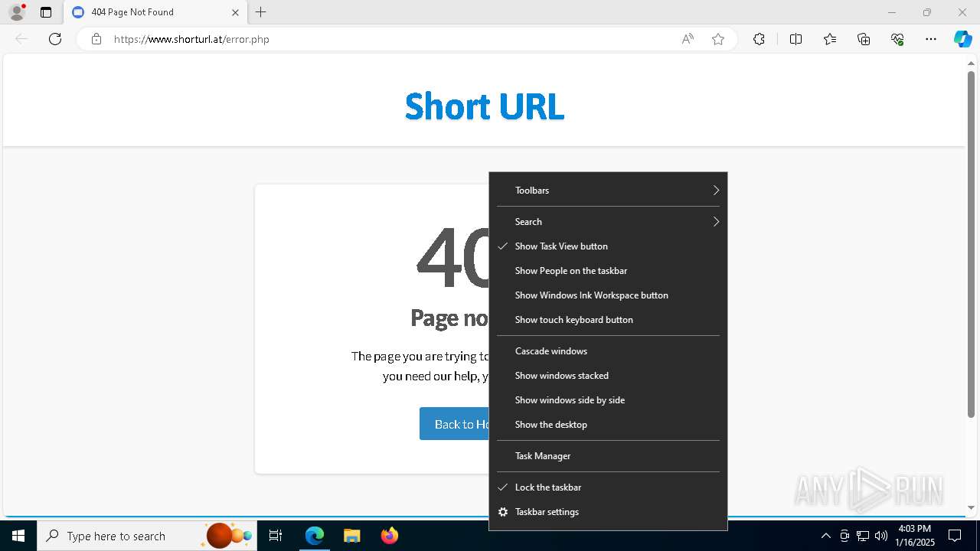View site information lock icon
The width and height of the screenshot is (980, 551).
(96, 39)
